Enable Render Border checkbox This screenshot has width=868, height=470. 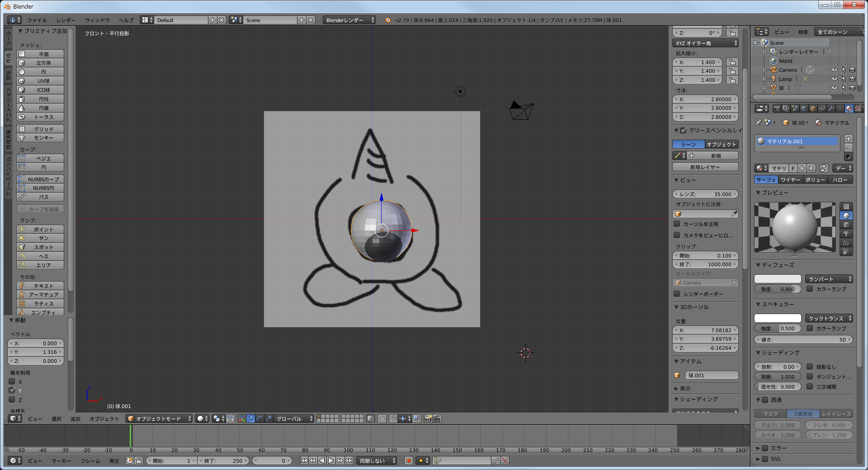(677, 294)
